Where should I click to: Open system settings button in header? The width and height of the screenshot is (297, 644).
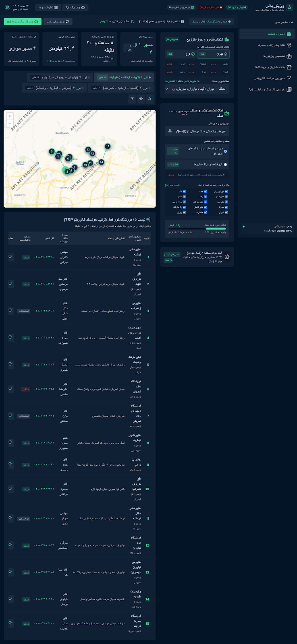[48, 7]
